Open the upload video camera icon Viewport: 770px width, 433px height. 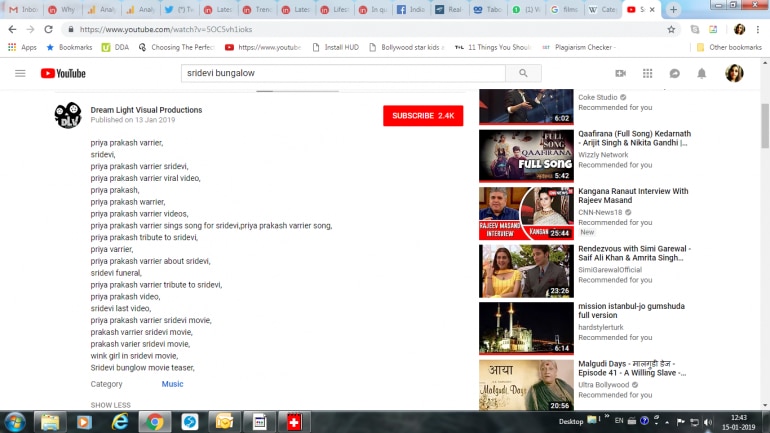[x=620, y=73]
